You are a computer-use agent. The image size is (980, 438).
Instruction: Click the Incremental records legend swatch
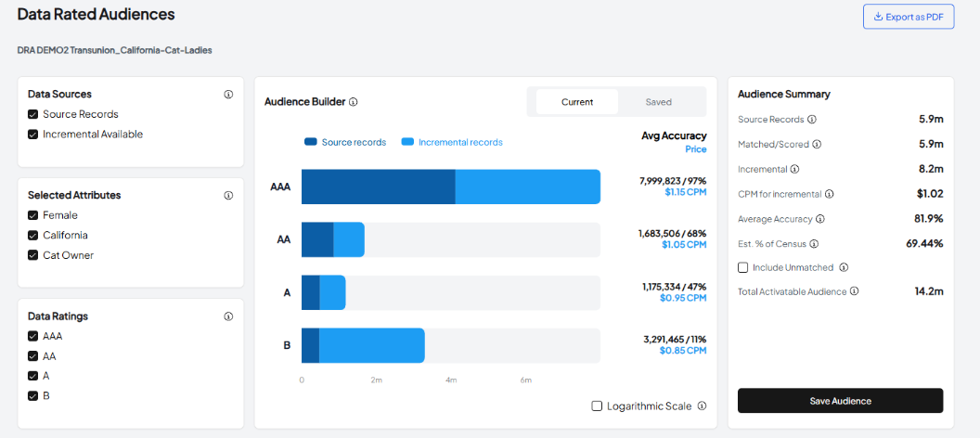(x=407, y=142)
